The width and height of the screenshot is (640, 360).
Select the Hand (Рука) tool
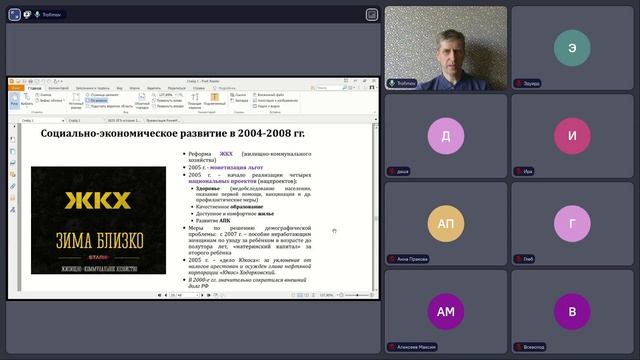14,100
